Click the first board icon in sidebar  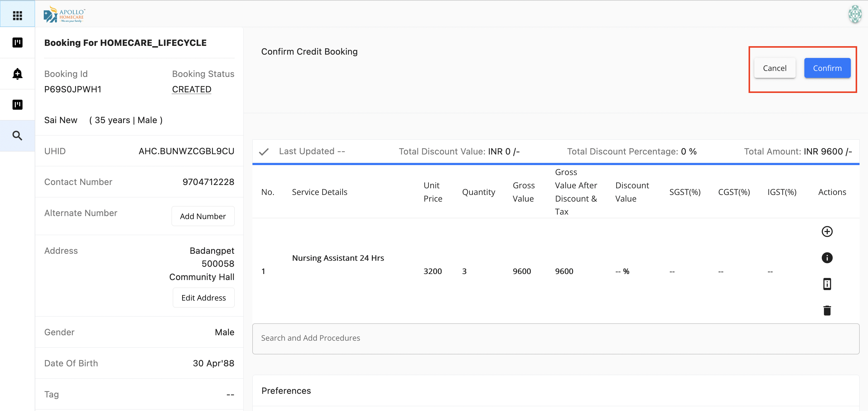click(x=17, y=43)
